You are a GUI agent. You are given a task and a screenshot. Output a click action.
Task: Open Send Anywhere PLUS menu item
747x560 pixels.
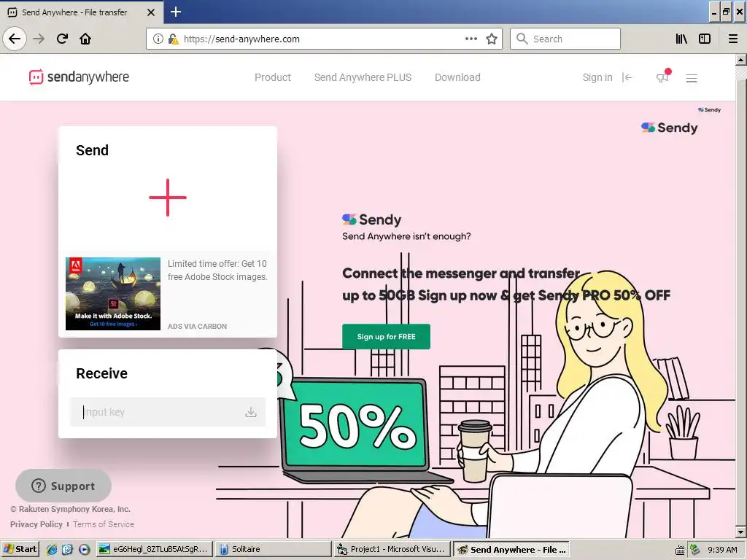[363, 77]
